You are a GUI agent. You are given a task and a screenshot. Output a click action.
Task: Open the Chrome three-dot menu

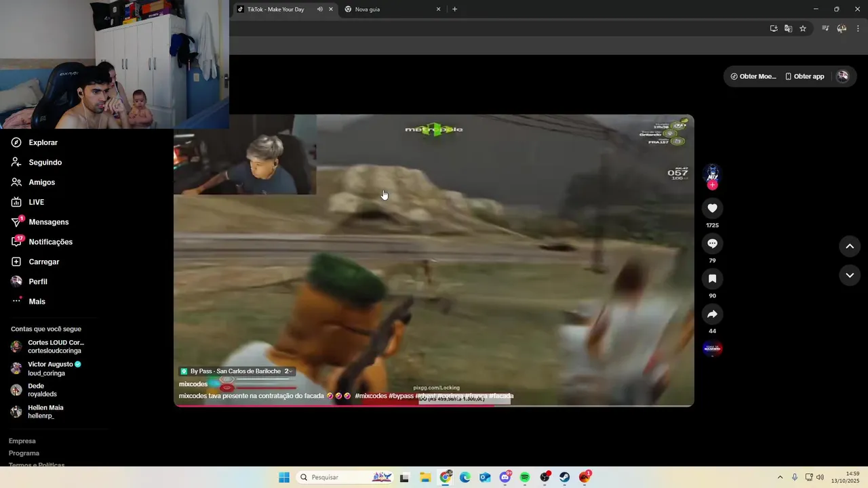[x=858, y=28]
